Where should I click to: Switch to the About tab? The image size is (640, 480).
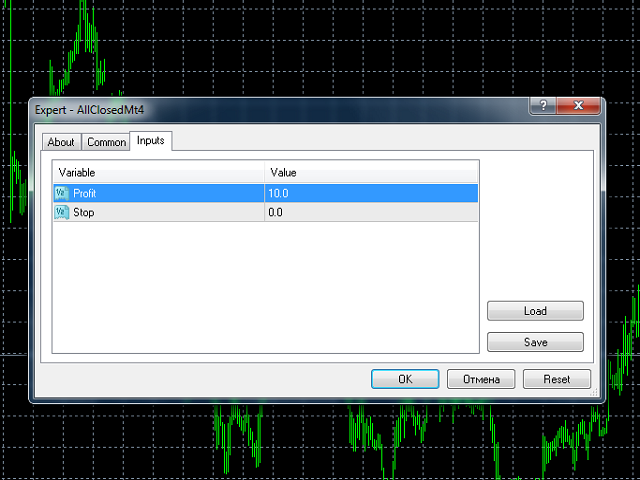pyautogui.click(x=61, y=142)
